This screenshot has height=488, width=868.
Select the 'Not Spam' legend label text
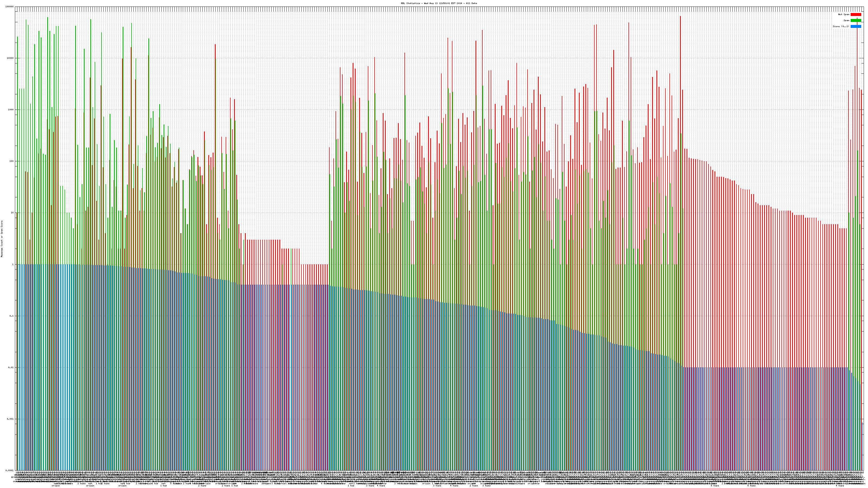(x=844, y=14)
